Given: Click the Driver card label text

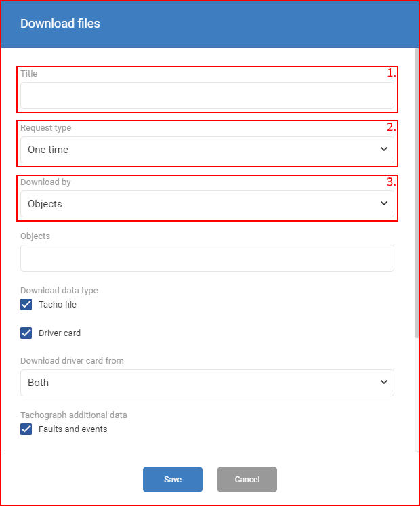Looking at the screenshot, I should 60,333.
